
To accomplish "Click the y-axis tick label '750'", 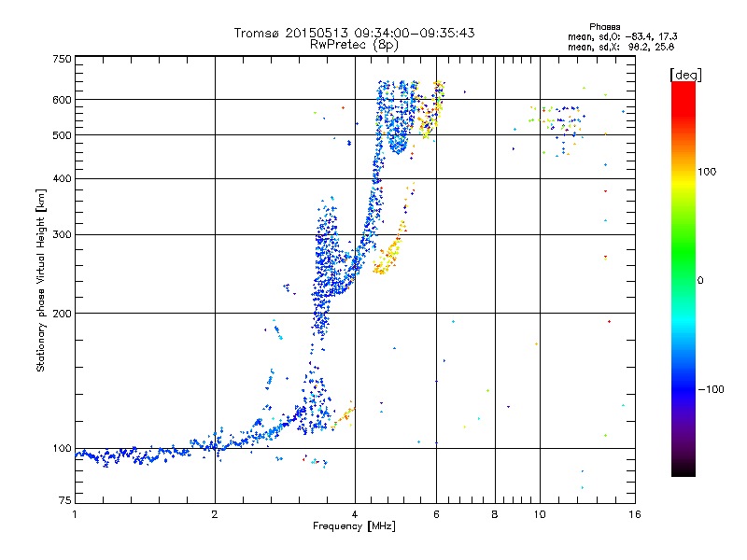I will point(62,59).
